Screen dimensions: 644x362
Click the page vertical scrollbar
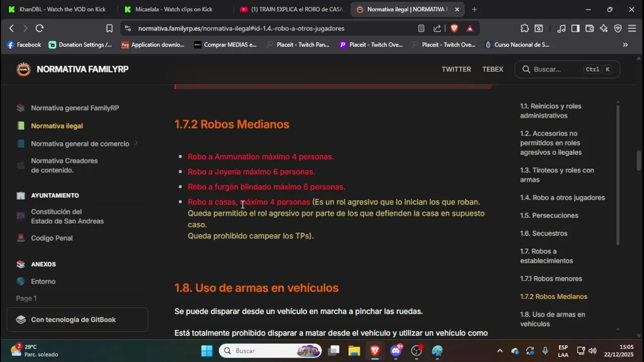(639, 161)
